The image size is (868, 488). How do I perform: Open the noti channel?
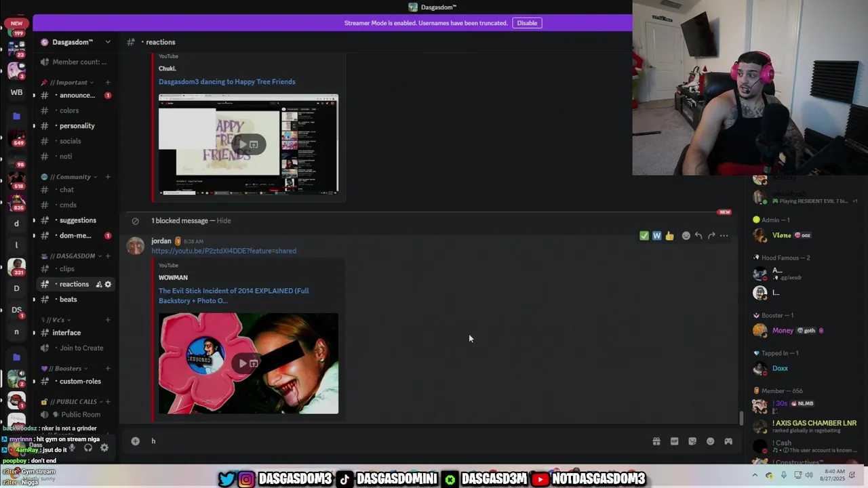click(x=76, y=157)
